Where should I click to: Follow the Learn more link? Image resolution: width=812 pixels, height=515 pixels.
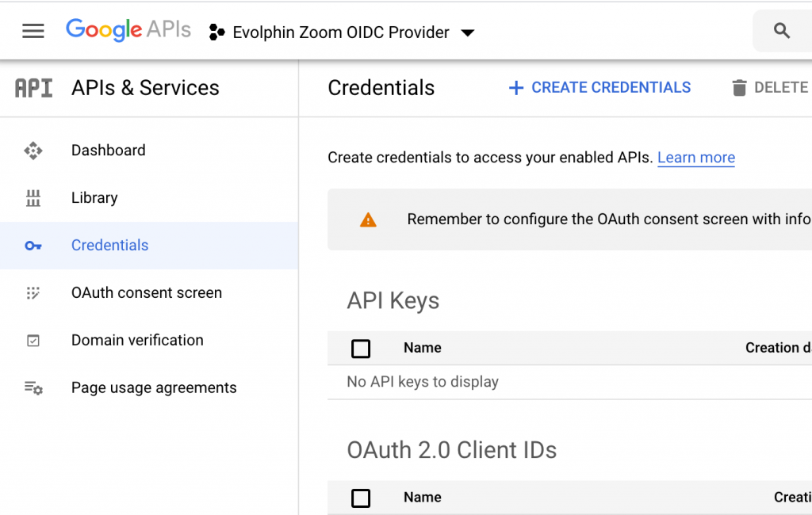[696, 158]
